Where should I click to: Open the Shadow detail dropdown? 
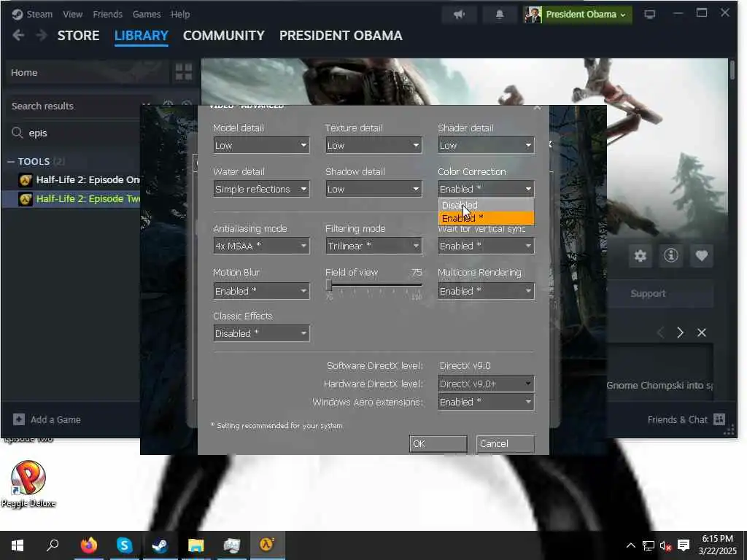pos(374,189)
